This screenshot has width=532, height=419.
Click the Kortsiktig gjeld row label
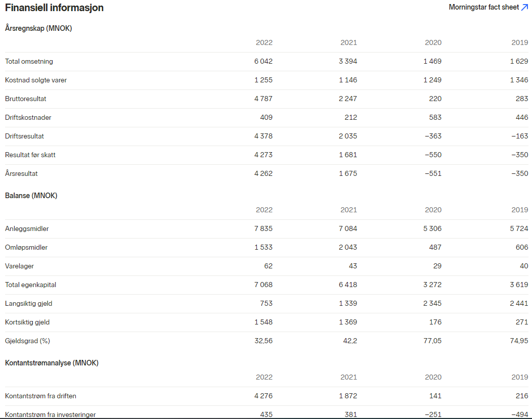click(x=27, y=322)
